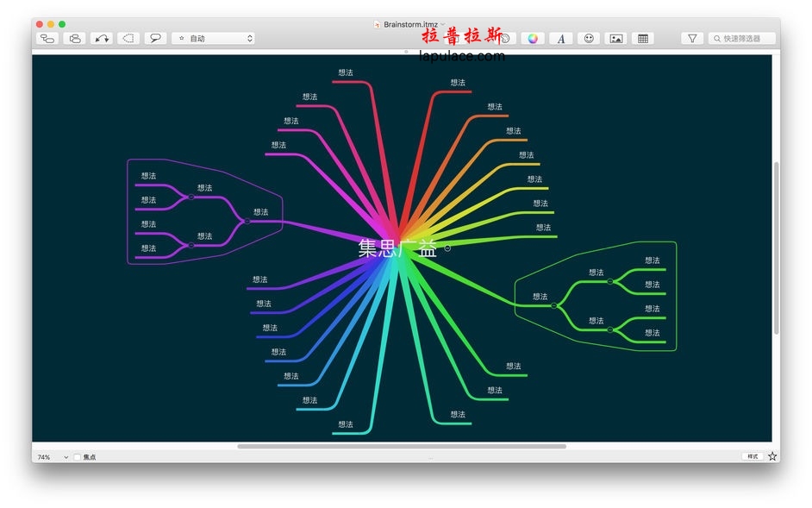Open the color wheel palette
The image size is (812, 508).
[x=533, y=38]
